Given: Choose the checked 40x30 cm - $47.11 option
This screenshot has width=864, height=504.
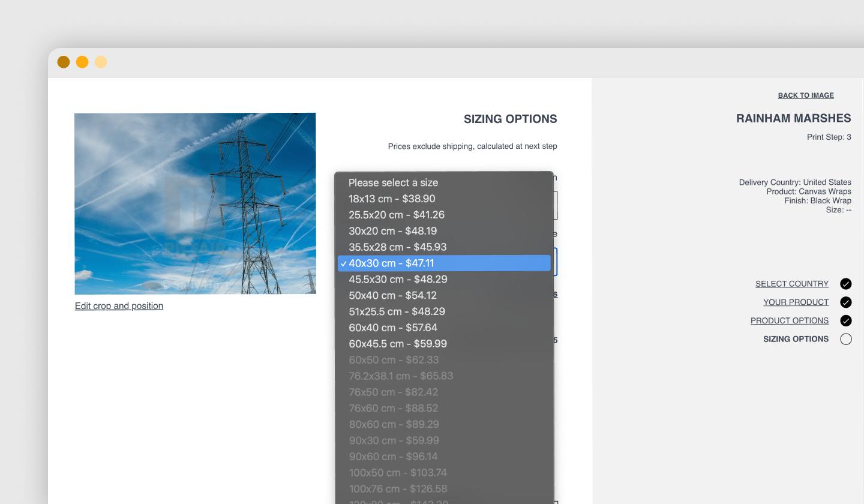Looking at the screenshot, I should (391, 263).
